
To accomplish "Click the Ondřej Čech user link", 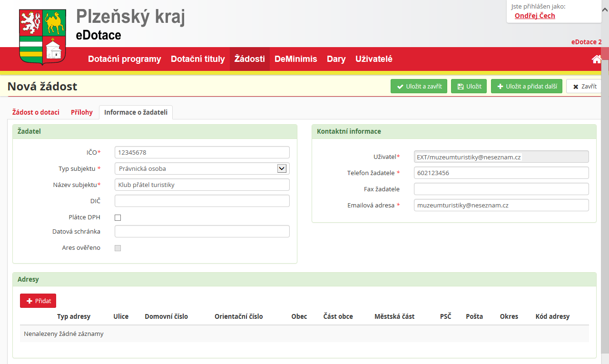I will click(x=535, y=16).
